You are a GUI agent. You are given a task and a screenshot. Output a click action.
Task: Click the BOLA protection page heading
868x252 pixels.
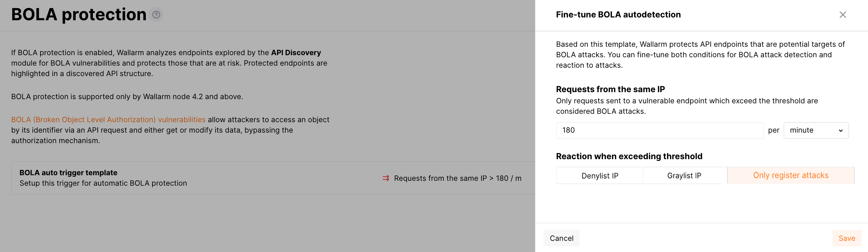(x=79, y=15)
